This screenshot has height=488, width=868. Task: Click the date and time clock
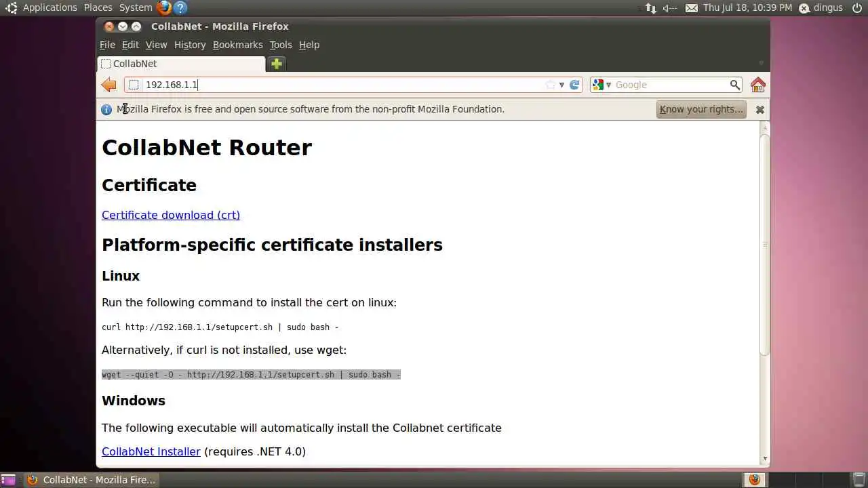(747, 8)
